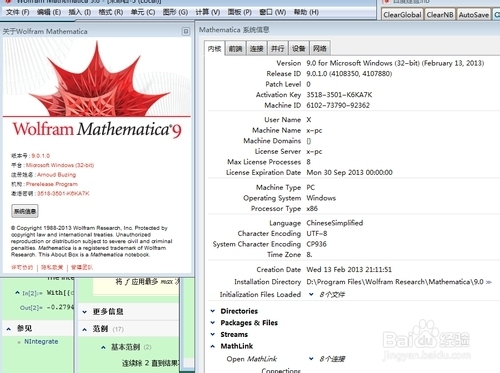
Task: Click the System Character Encoding value CP936
Action: (316, 244)
